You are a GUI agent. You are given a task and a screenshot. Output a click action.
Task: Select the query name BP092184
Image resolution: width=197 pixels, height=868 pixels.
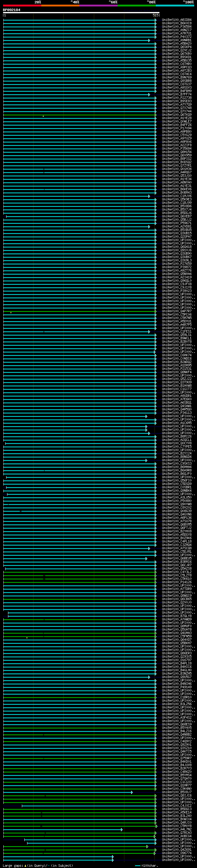pyautogui.click(x=11, y=10)
